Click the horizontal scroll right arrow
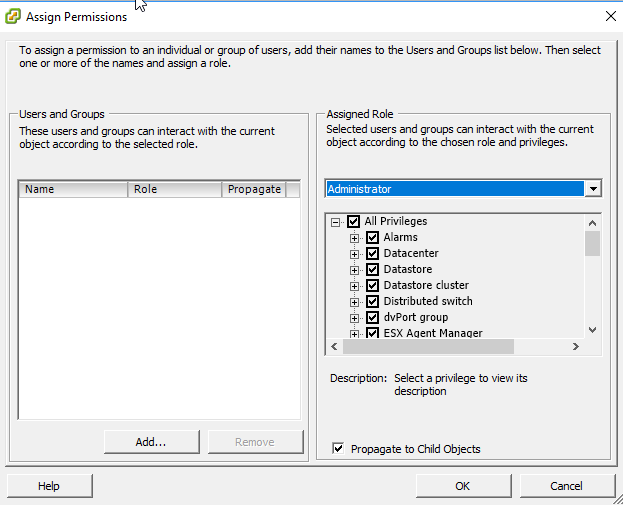This screenshot has height=505, width=623. [x=576, y=346]
